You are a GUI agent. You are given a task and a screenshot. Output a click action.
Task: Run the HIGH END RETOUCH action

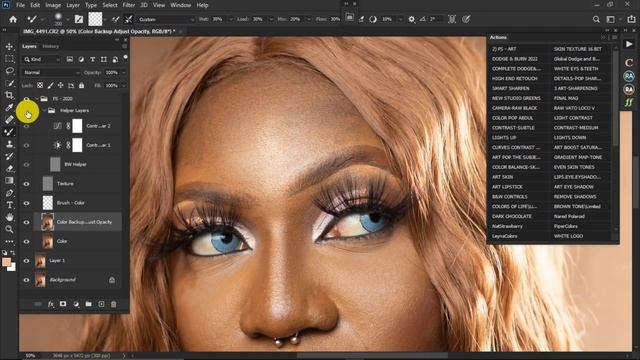click(515, 78)
